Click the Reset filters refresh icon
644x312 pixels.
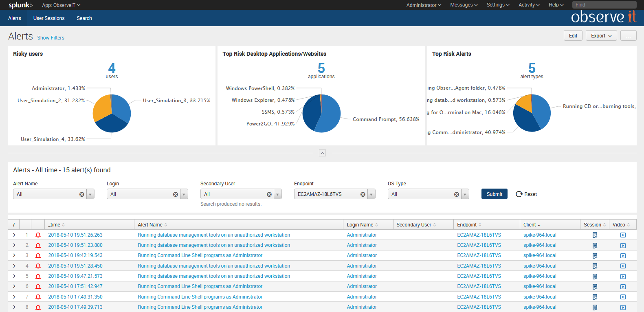click(x=519, y=194)
